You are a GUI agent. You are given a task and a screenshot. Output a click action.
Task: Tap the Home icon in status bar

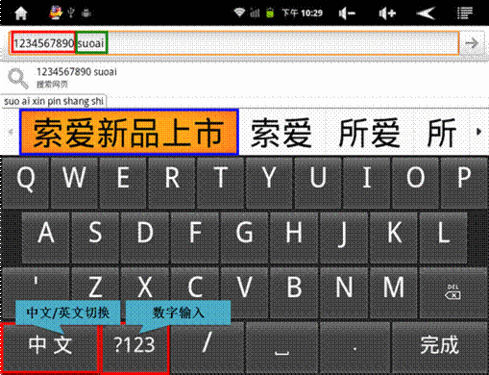(x=21, y=13)
